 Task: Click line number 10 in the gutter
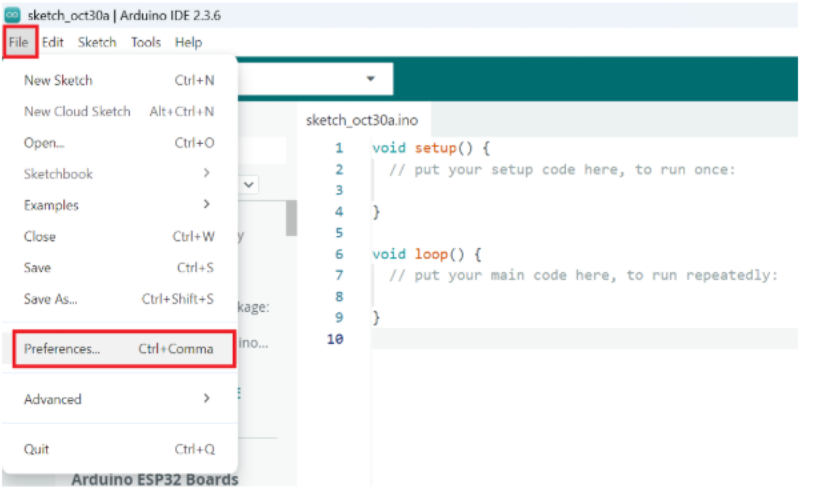click(x=335, y=339)
